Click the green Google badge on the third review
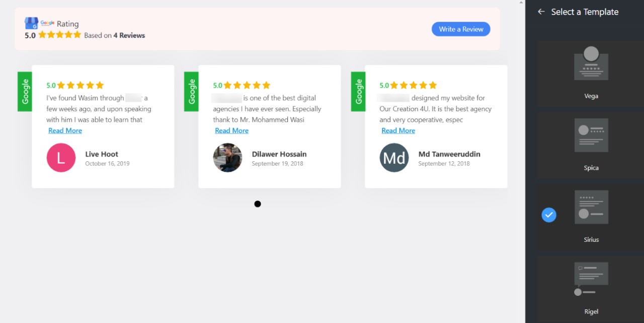644x323 pixels. tap(358, 91)
